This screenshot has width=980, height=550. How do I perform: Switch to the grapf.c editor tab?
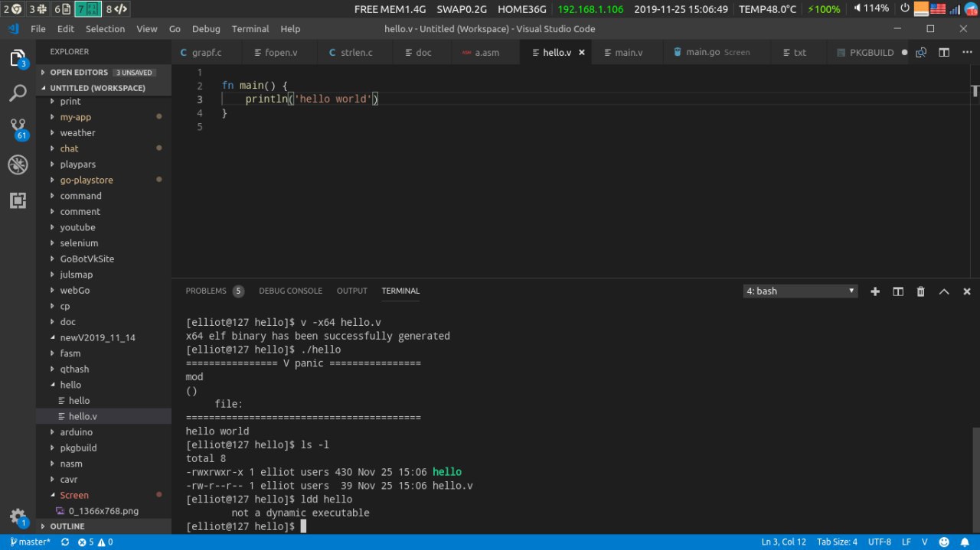207,53
